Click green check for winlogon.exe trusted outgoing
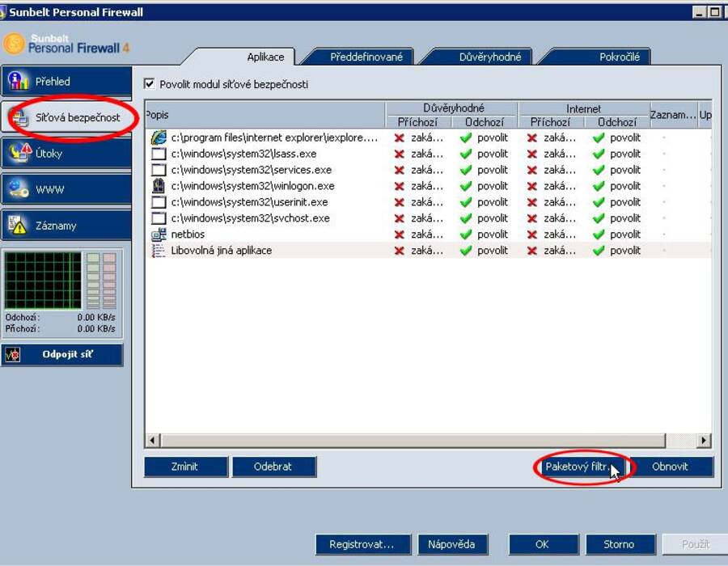Image resolution: width=728 pixels, height=566 pixels. pos(465,186)
